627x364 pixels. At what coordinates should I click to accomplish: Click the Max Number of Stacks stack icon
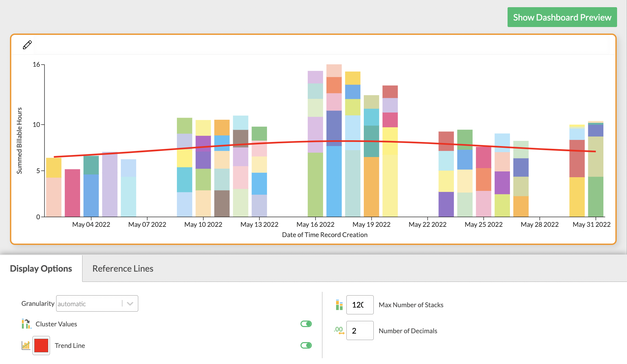pos(339,305)
